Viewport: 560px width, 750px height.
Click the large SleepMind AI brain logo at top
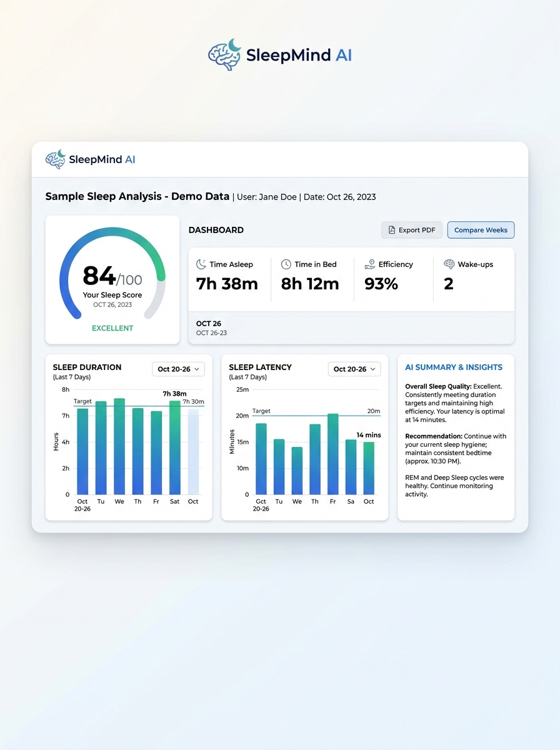click(x=224, y=54)
